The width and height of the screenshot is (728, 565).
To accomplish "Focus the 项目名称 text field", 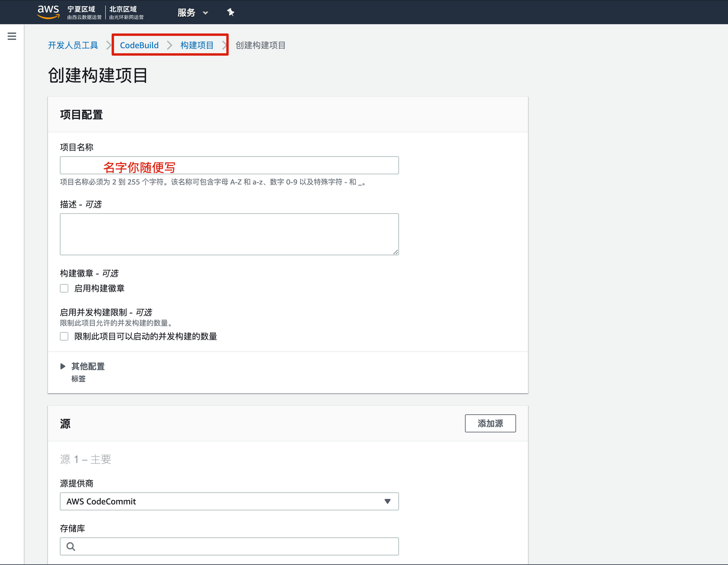I will 229,165.
